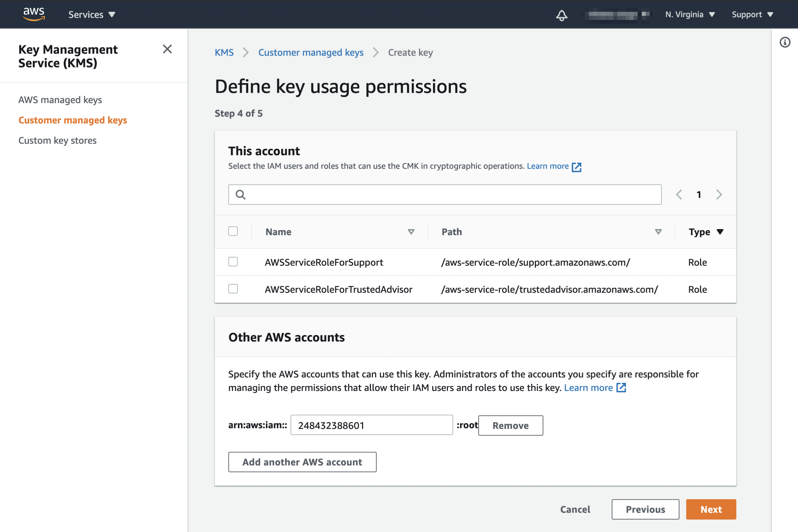Close the KMS sidebar panel
This screenshot has width=798, height=532.
pyautogui.click(x=167, y=49)
